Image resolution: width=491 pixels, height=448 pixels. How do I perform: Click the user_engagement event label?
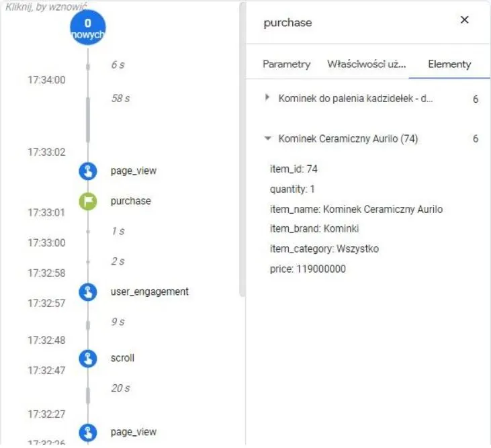click(149, 292)
